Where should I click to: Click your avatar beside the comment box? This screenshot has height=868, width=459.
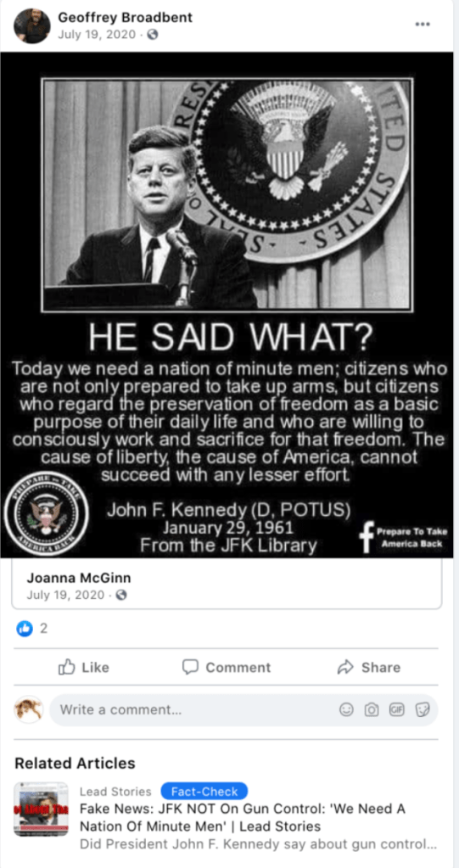(29, 709)
